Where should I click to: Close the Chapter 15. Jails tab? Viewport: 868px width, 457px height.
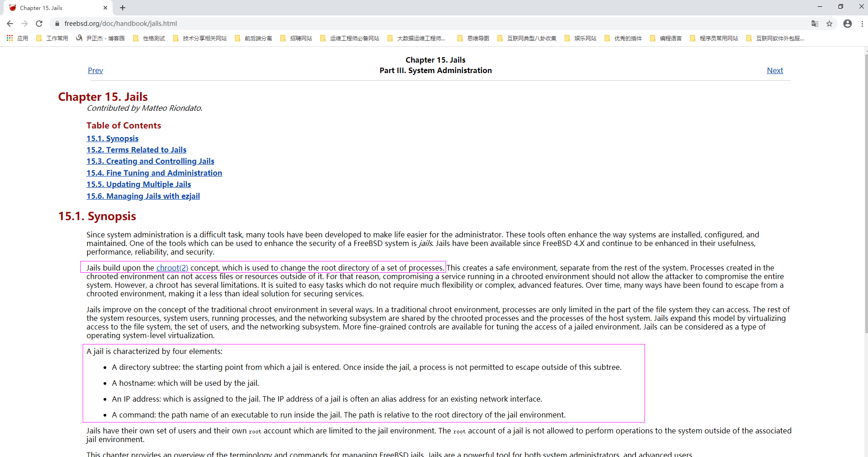[x=105, y=8]
